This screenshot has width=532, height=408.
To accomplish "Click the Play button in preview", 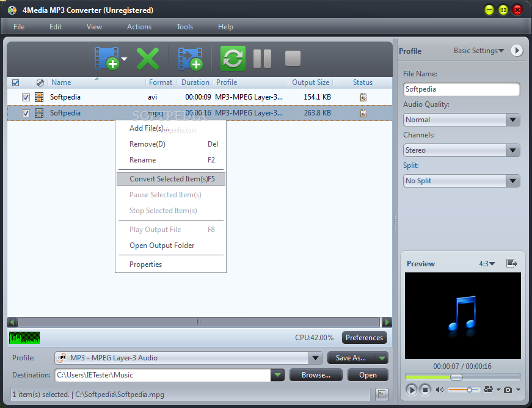I will (x=411, y=390).
